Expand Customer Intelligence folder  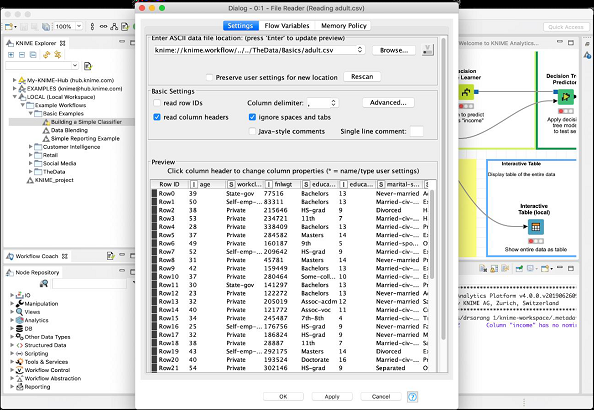click(31, 147)
